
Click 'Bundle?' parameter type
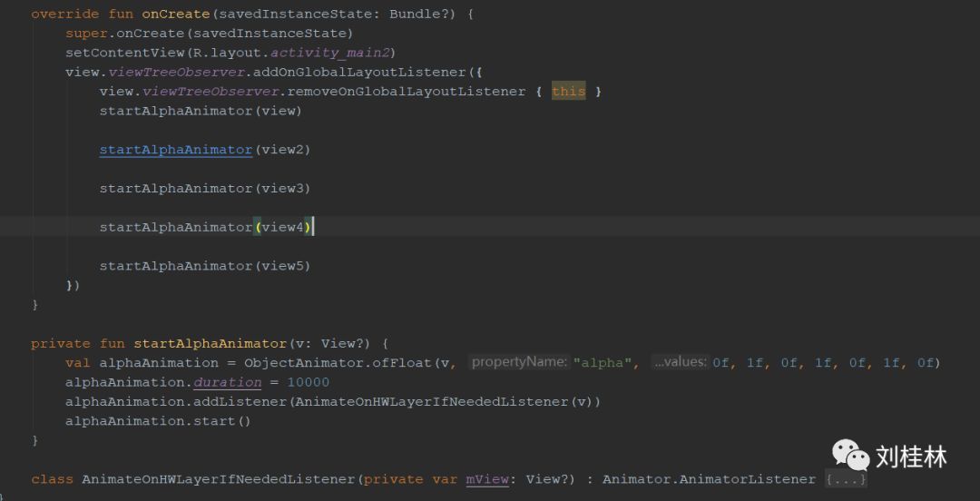pyautogui.click(x=418, y=14)
